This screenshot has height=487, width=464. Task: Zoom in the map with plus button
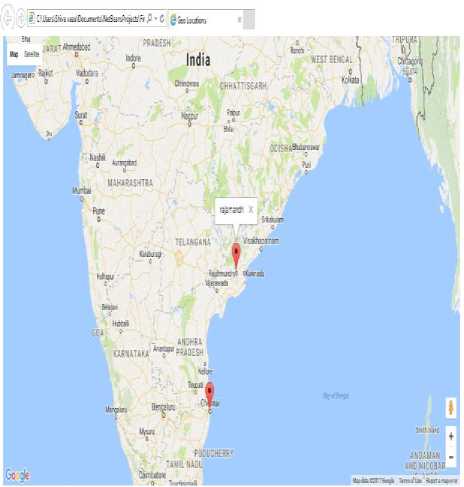click(x=451, y=436)
